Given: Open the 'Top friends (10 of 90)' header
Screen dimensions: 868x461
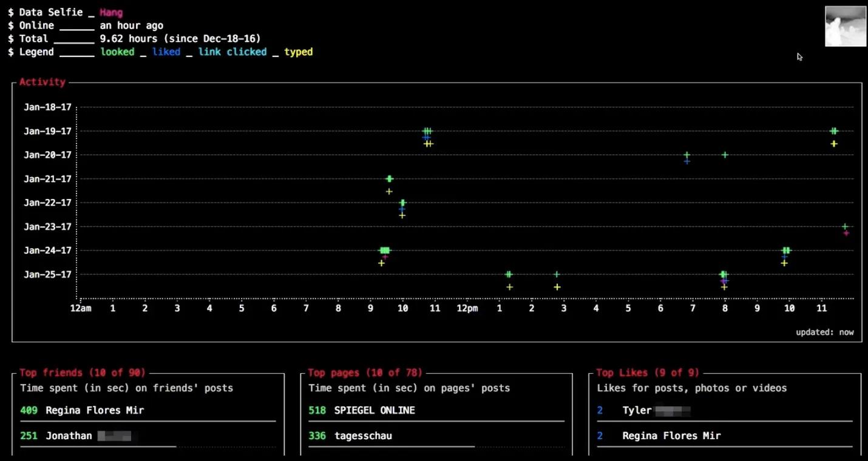Looking at the screenshot, I should (82, 373).
